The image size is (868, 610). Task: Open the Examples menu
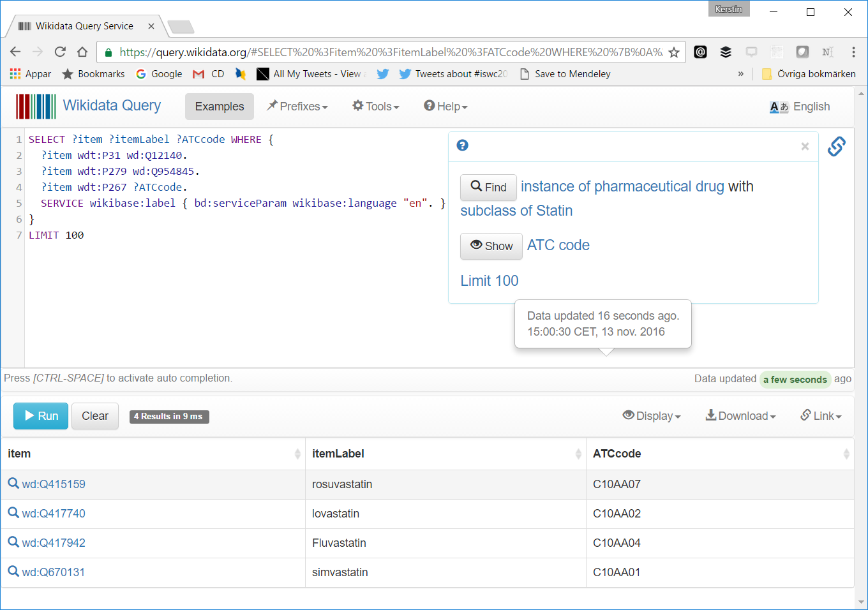point(220,107)
